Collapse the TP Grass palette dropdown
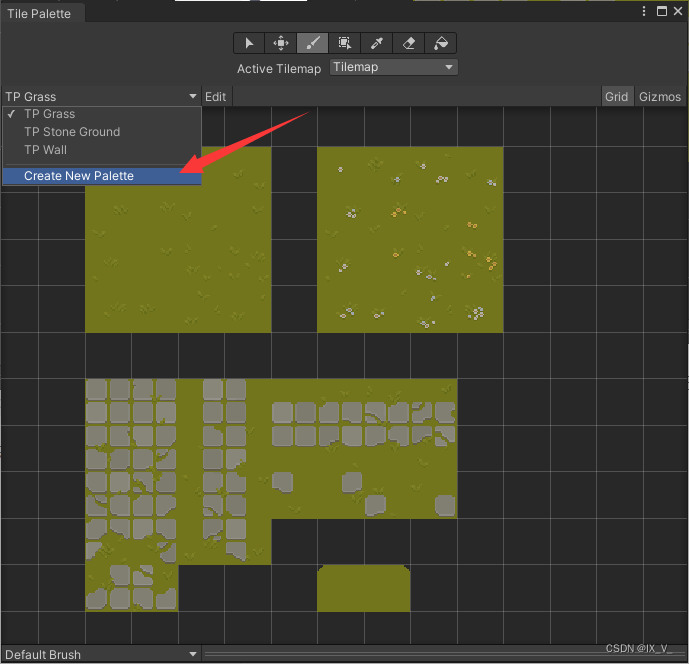This screenshot has width=689, height=664. (101, 96)
